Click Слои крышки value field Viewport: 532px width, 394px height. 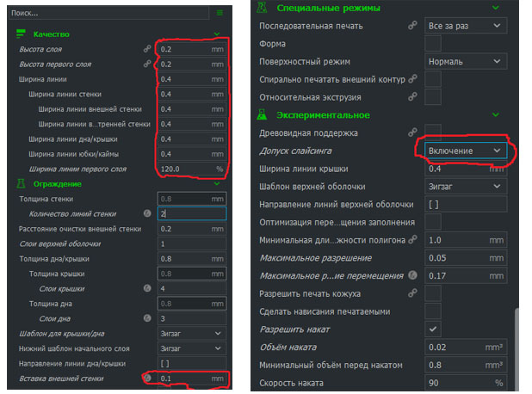click(192, 288)
